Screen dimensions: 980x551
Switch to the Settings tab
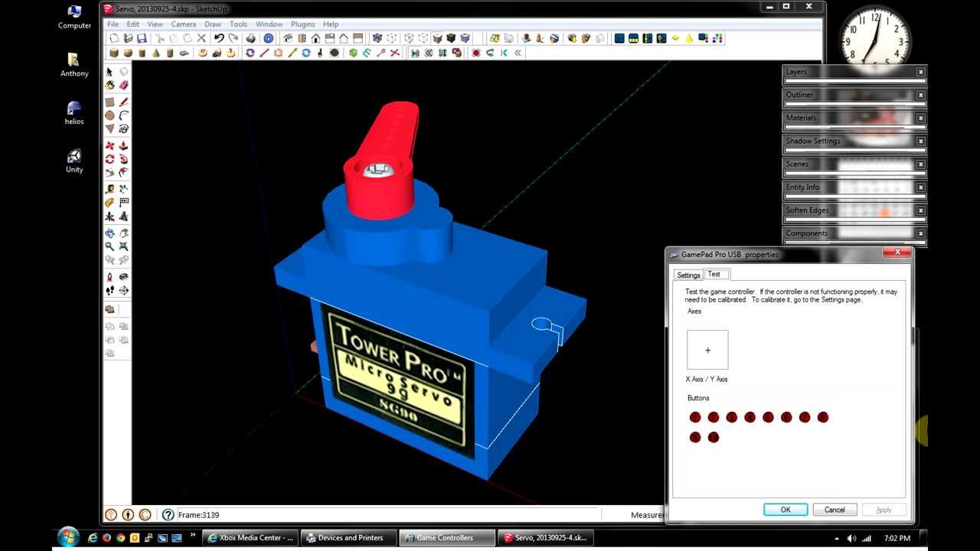[x=688, y=275]
